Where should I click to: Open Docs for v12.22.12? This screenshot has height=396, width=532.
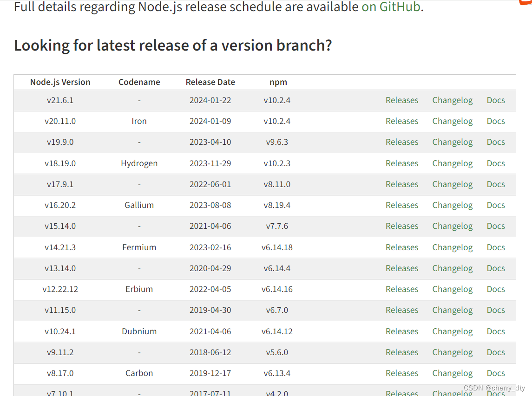(496, 289)
